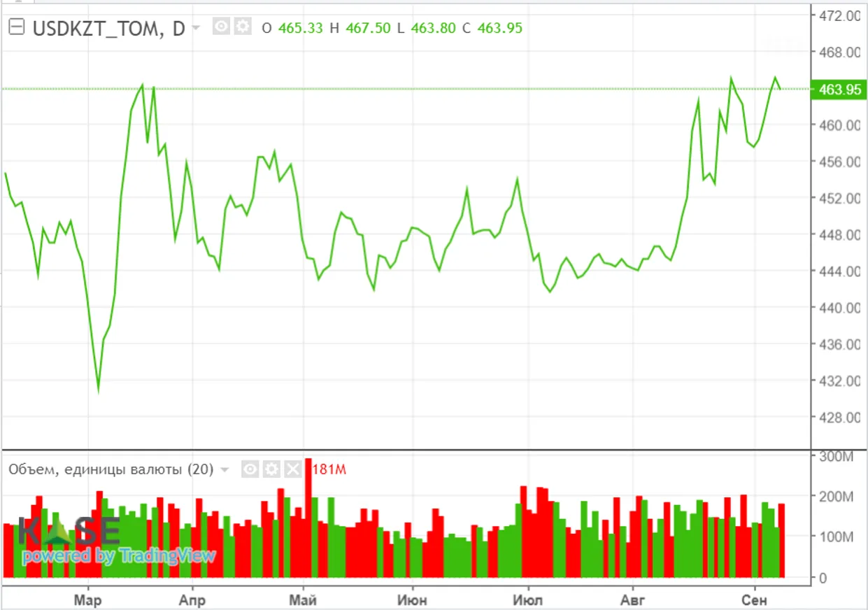
Task: Open the volume indicator gear settings
Action: (271, 469)
